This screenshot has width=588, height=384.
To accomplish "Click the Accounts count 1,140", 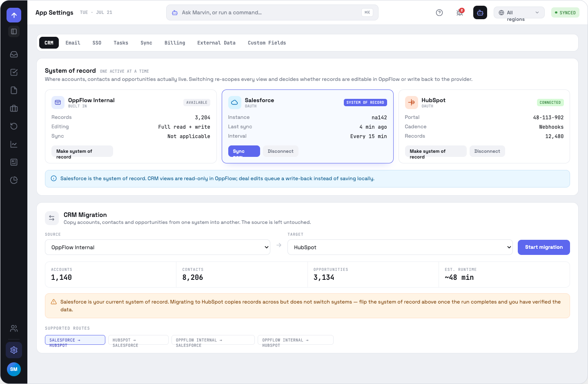I will point(61,277).
